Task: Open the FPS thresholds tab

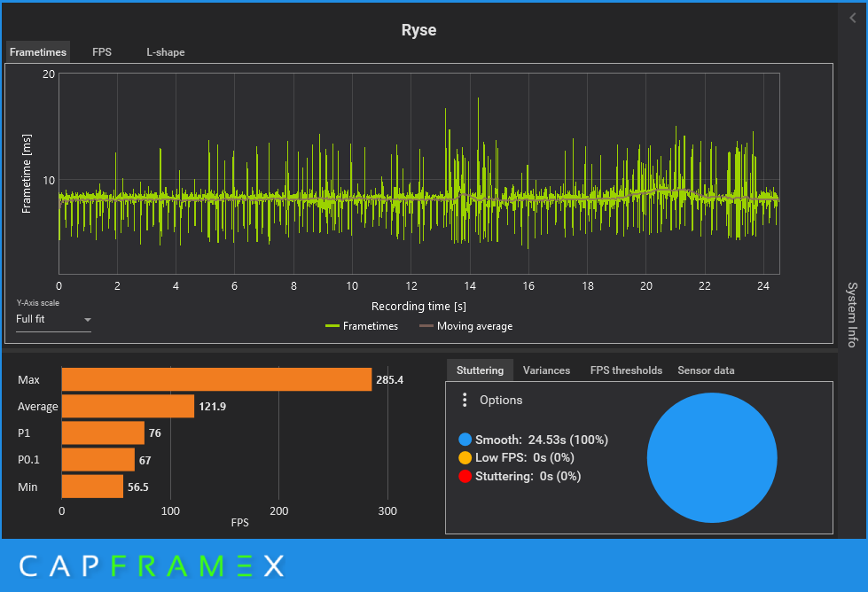Action: pos(626,370)
